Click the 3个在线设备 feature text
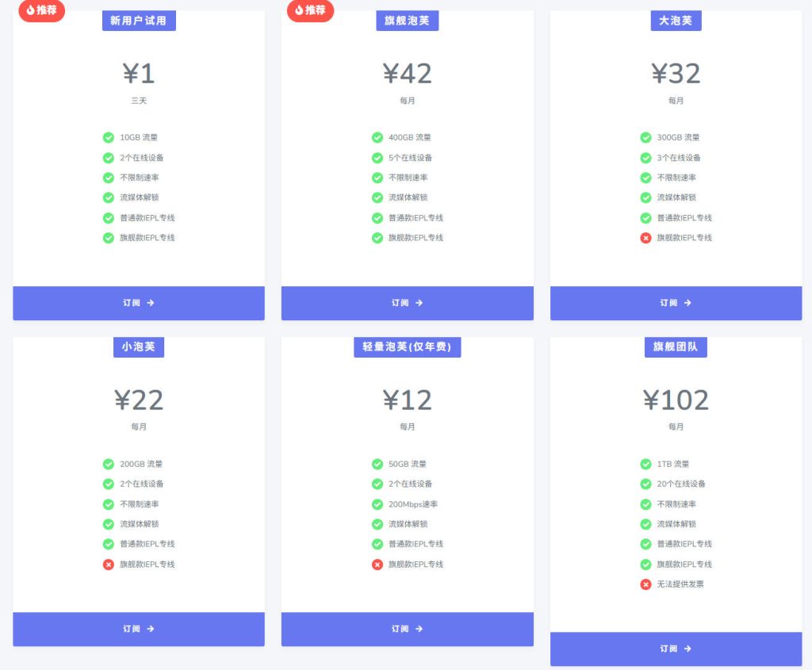This screenshot has height=670, width=812. pyautogui.click(x=679, y=158)
